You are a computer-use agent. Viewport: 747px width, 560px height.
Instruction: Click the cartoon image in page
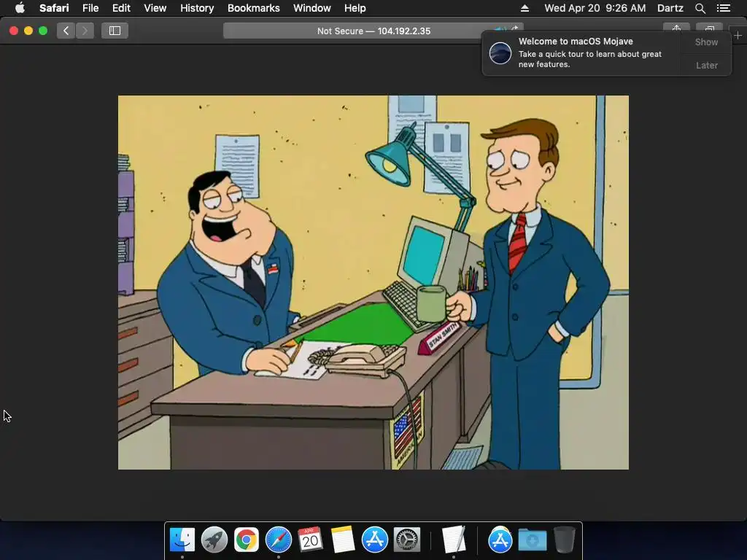[373, 282]
